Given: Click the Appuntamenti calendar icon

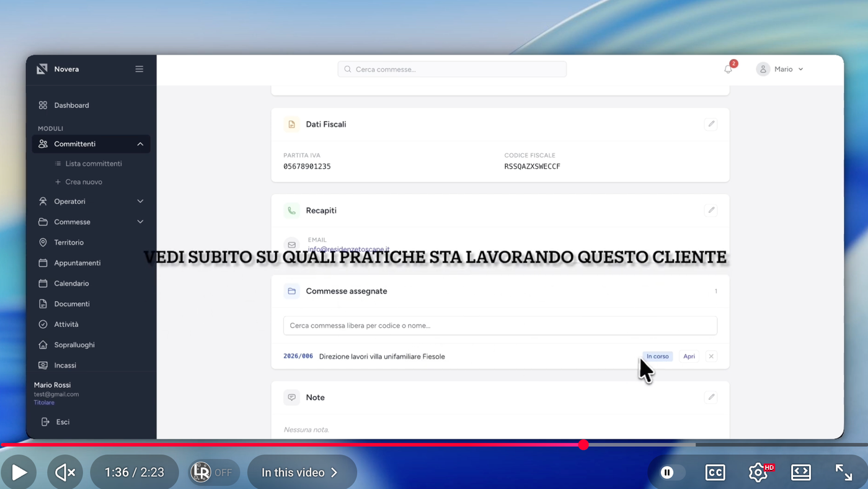Looking at the screenshot, I should pos(43,263).
